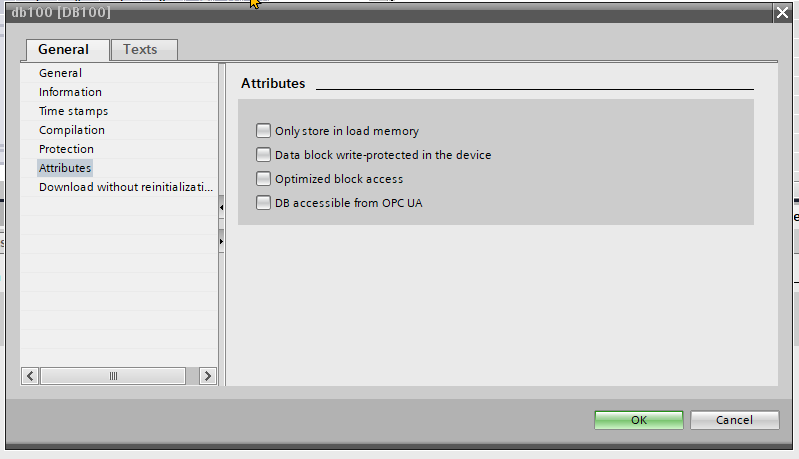Open the Protection section
799x459 pixels.
coord(66,149)
